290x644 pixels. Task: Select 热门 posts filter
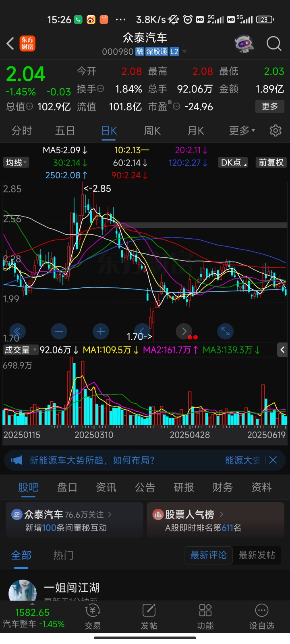coord(63,555)
